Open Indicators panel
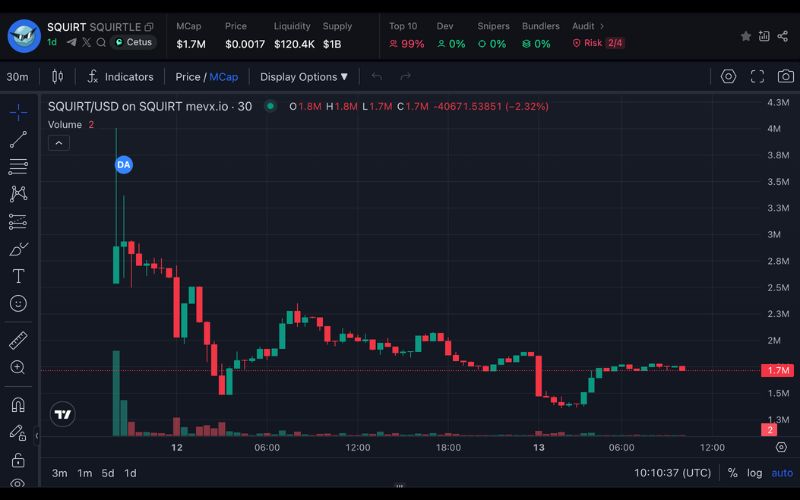The image size is (800, 500). coord(120,77)
